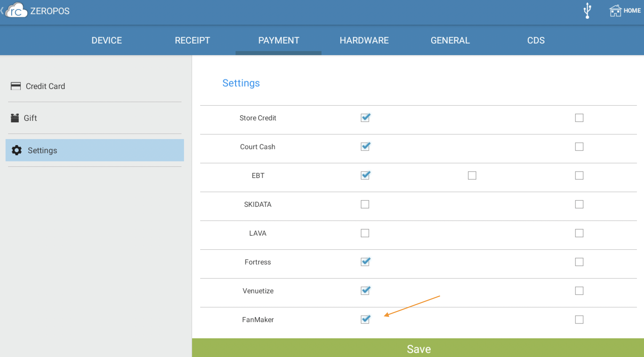644x357 pixels.
Task: Click the Credit Card icon in sidebar
Action: click(16, 86)
